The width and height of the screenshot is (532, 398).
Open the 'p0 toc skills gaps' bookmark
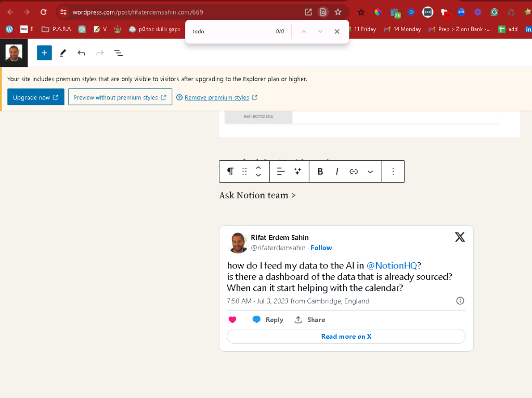[155, 29]
